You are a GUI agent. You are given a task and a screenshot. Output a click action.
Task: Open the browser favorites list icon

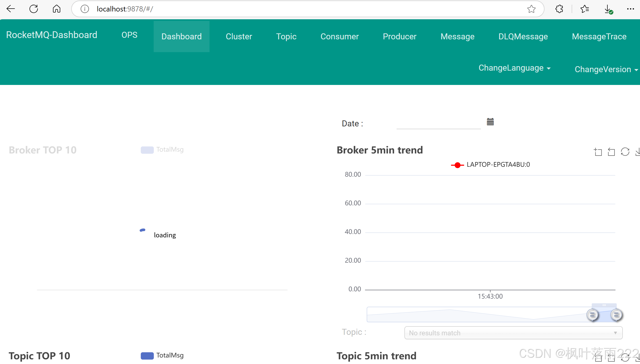click(x=584, y=9)
